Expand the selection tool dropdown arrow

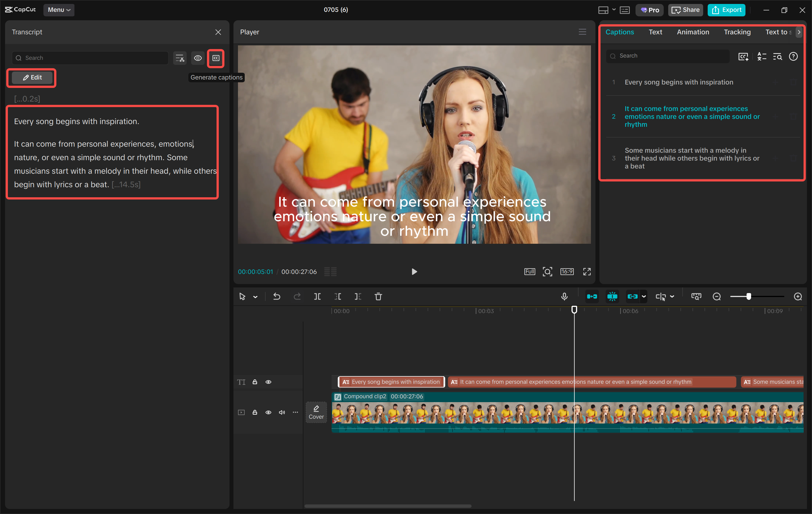[x=255, y=297]
